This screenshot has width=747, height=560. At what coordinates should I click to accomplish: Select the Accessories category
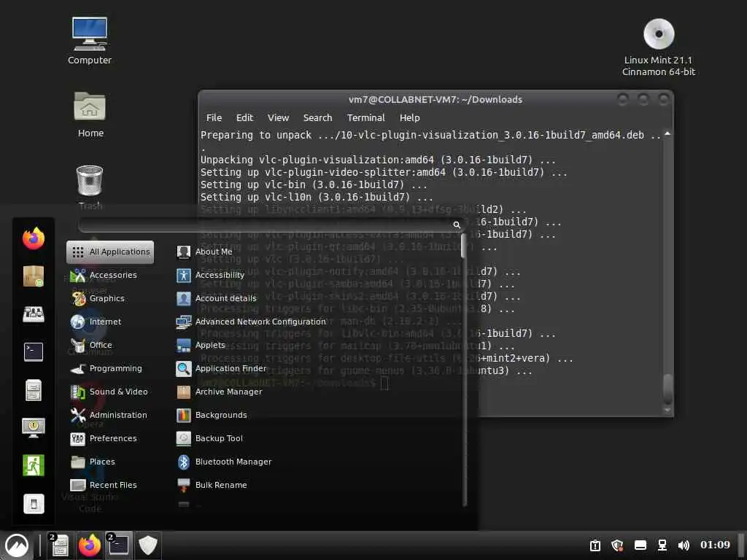pos(104,275)
